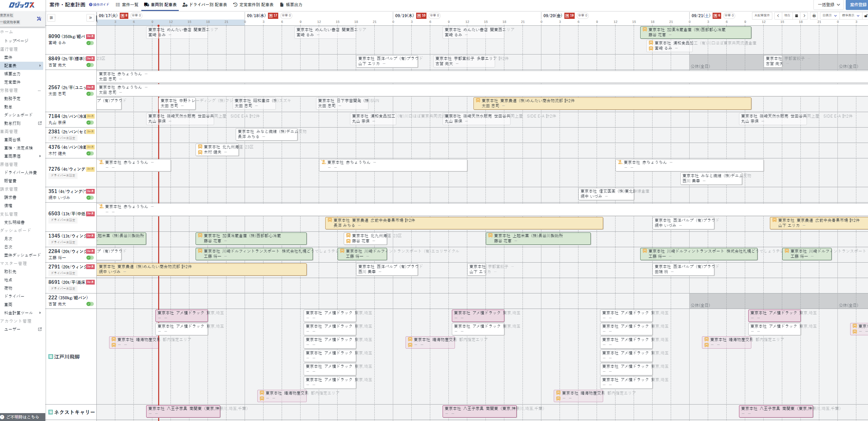Screen dimensions: 868x421
Task: Open the 帳票出力 tab
Action: [x=291, y=5]
